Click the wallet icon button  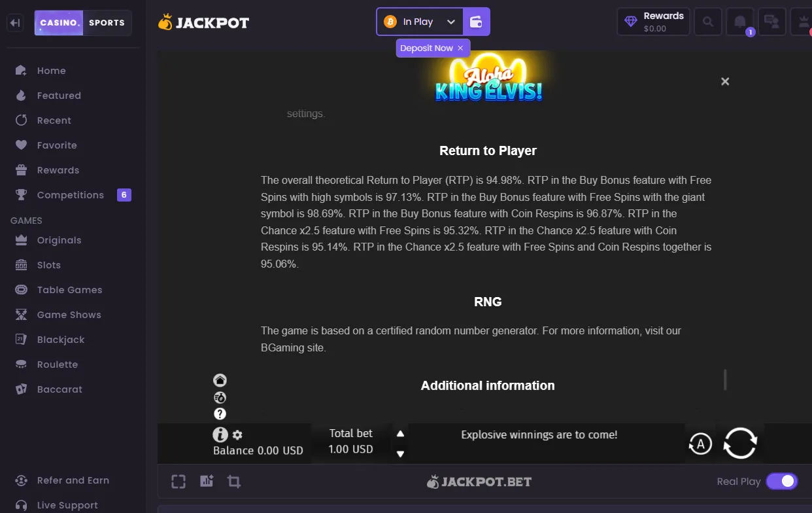click(x=476, y=22)
